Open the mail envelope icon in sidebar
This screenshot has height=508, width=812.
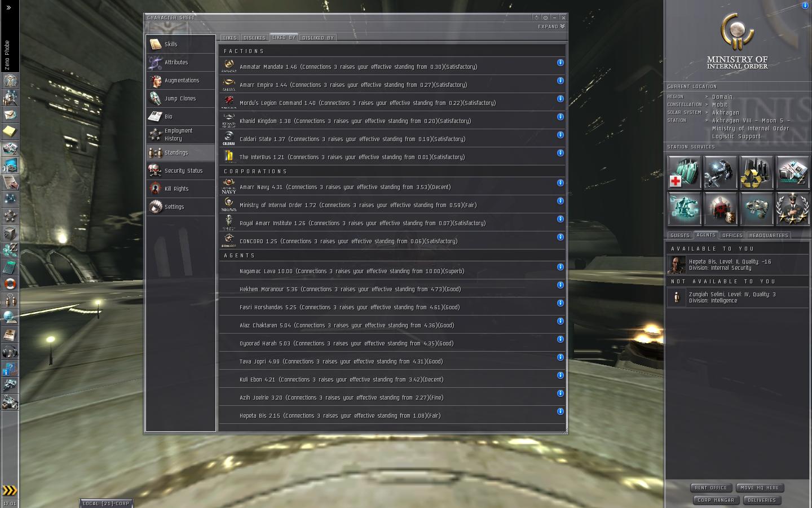(x=10, y=115)
